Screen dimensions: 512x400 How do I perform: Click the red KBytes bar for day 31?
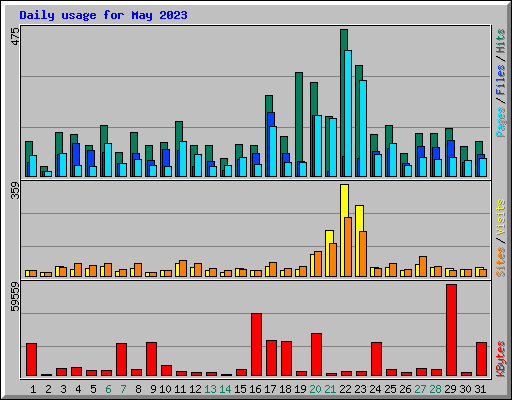481,359
